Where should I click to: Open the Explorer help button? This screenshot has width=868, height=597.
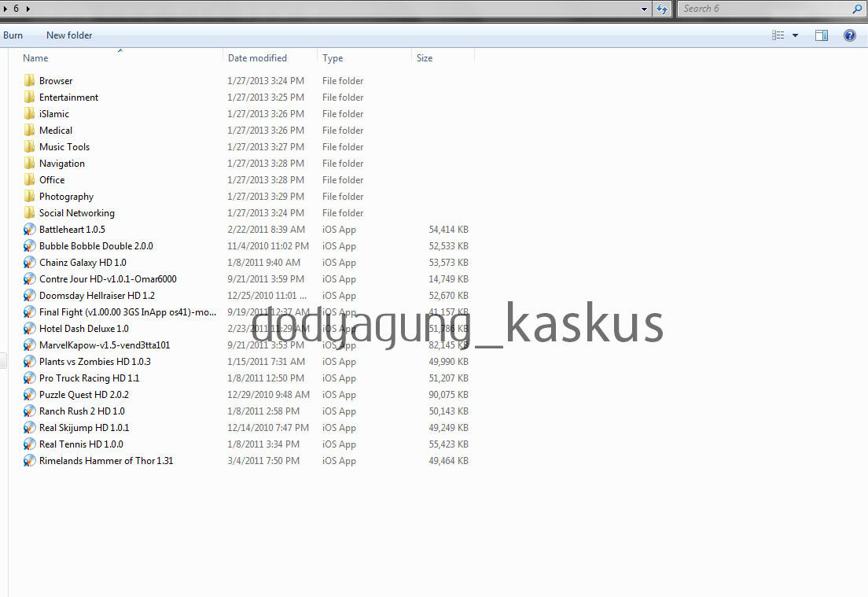(850, 35)
